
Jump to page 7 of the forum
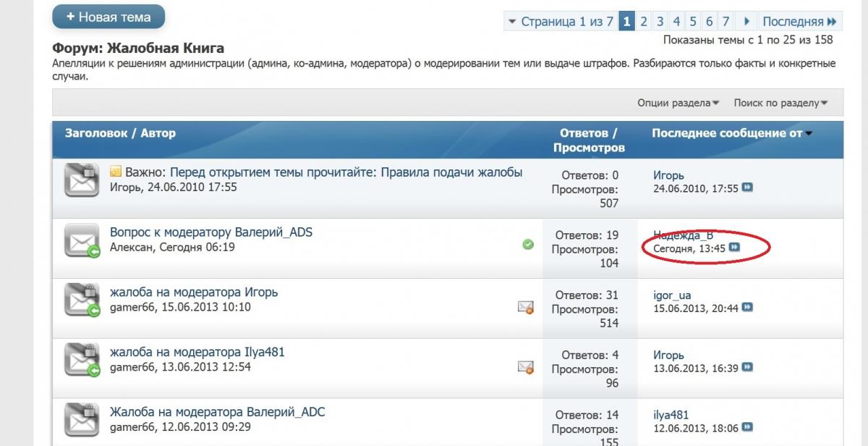[726, 22]
